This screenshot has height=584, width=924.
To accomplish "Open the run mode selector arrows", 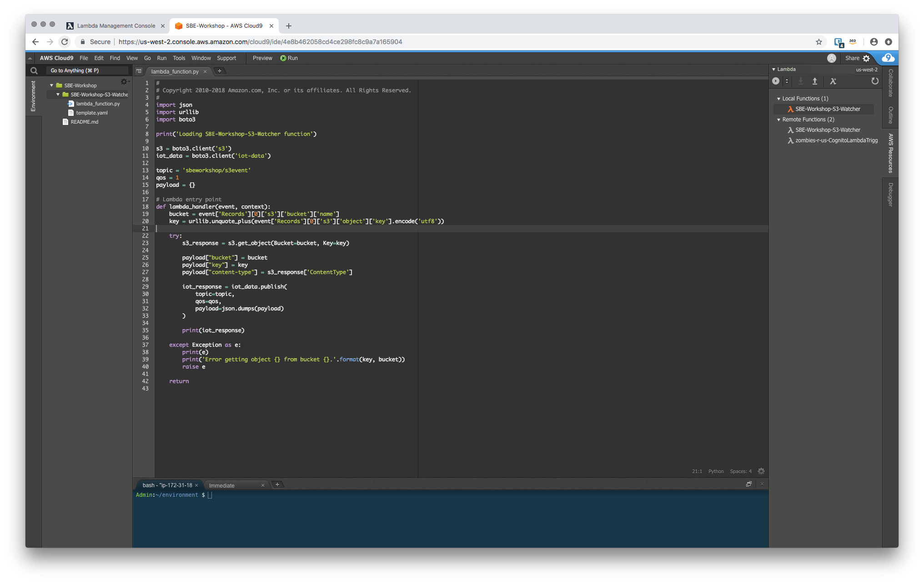I will [787, 81].
